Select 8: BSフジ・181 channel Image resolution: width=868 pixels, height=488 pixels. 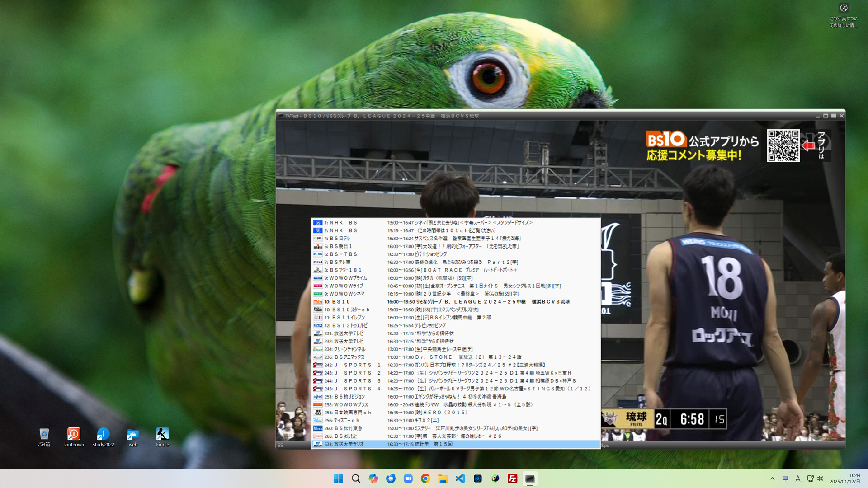point(456,270)
